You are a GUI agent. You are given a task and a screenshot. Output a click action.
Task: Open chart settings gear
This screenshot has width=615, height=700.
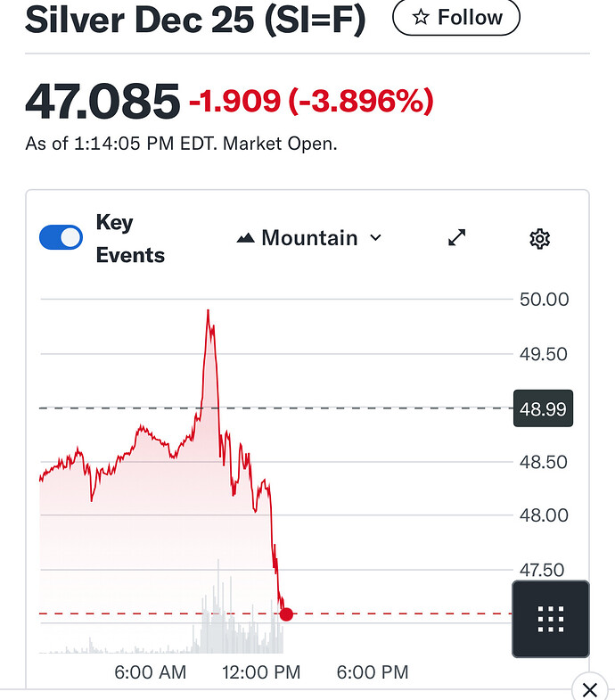tap(539, 238)
